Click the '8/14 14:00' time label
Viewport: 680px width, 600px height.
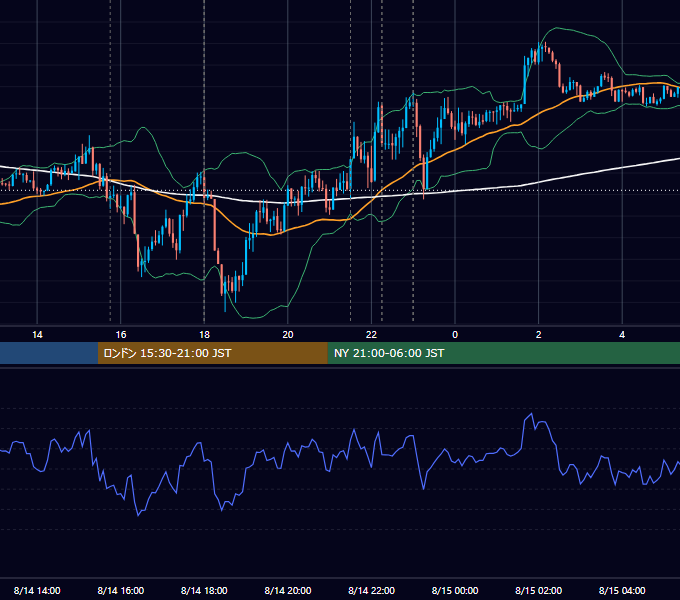click(37, 590)
